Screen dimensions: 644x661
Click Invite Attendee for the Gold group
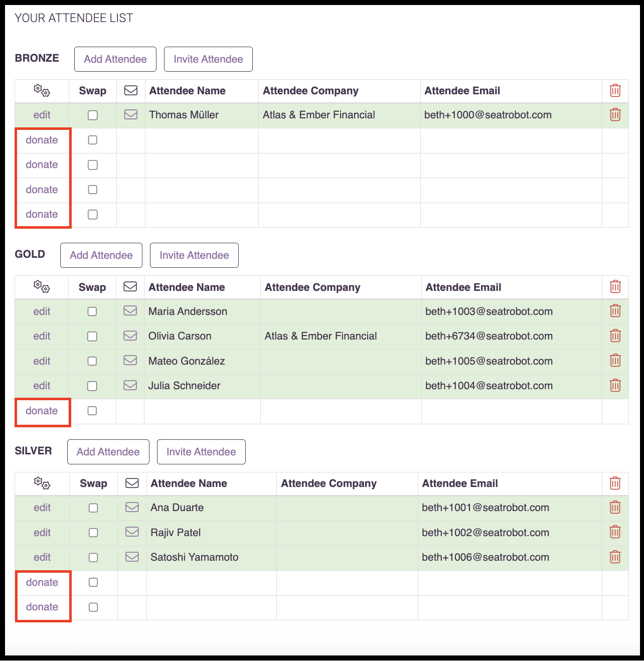[194, 255]
